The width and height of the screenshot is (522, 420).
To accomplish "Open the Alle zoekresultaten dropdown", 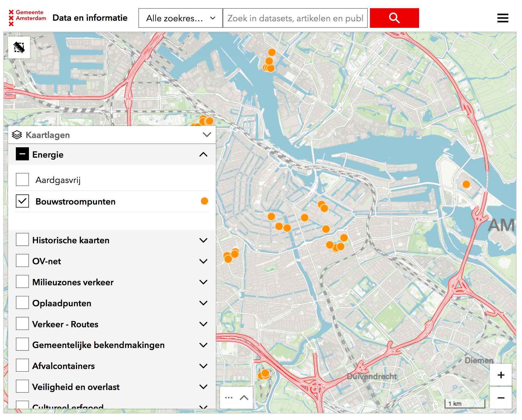I will pyautogui.click(x=180, y=18).
